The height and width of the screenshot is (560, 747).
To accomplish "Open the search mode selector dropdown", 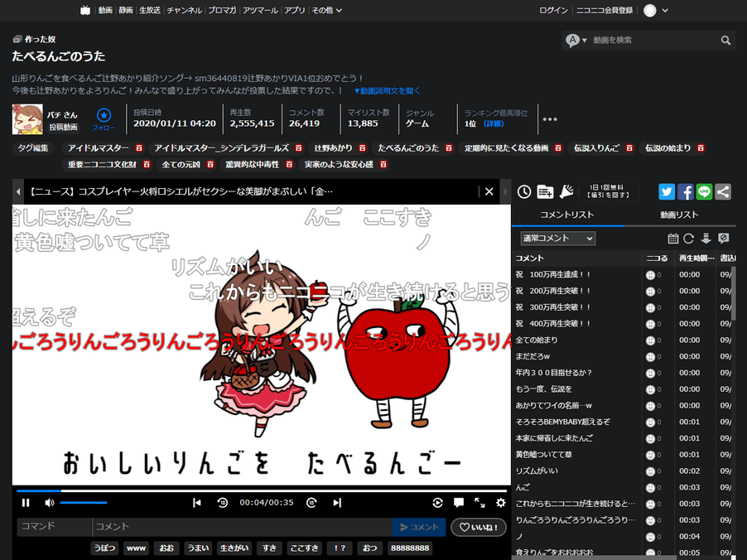I will 576,41.
